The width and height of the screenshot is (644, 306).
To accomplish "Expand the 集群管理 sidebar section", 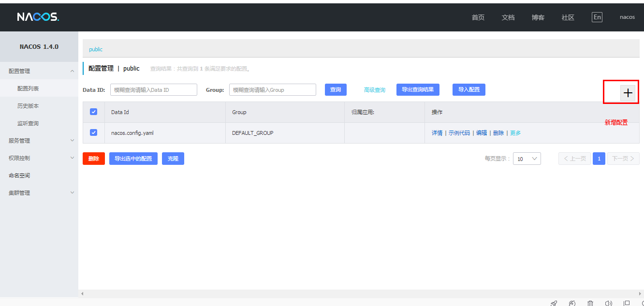I will click(x=39, y=193).
